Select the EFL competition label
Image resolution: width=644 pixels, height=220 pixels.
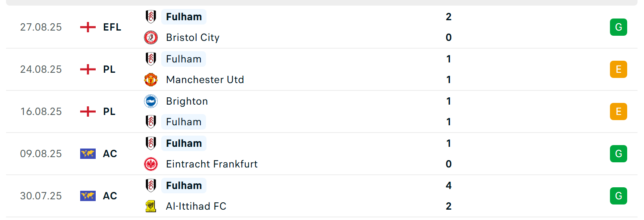112,27
